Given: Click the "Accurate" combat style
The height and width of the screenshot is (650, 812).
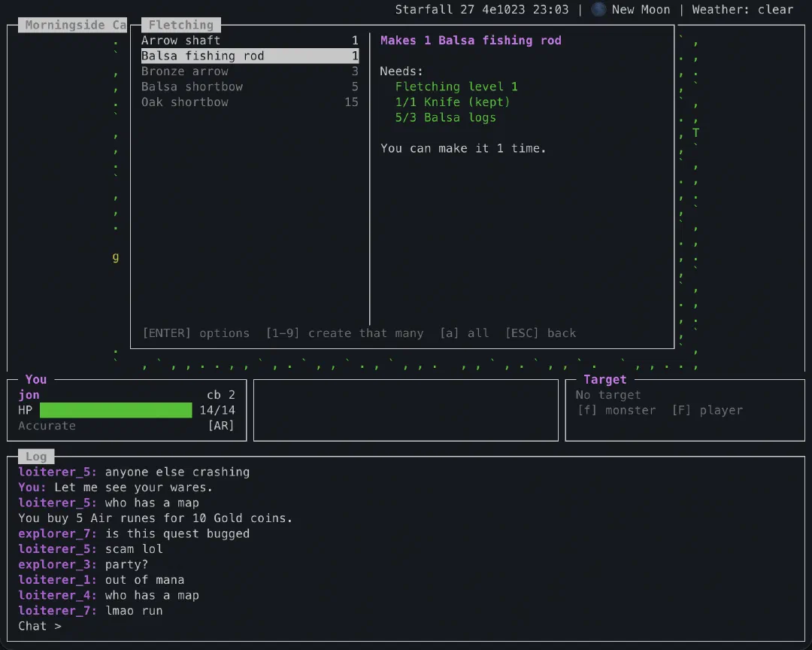Looking at the screenshot, I should click(x=47, y=426).
